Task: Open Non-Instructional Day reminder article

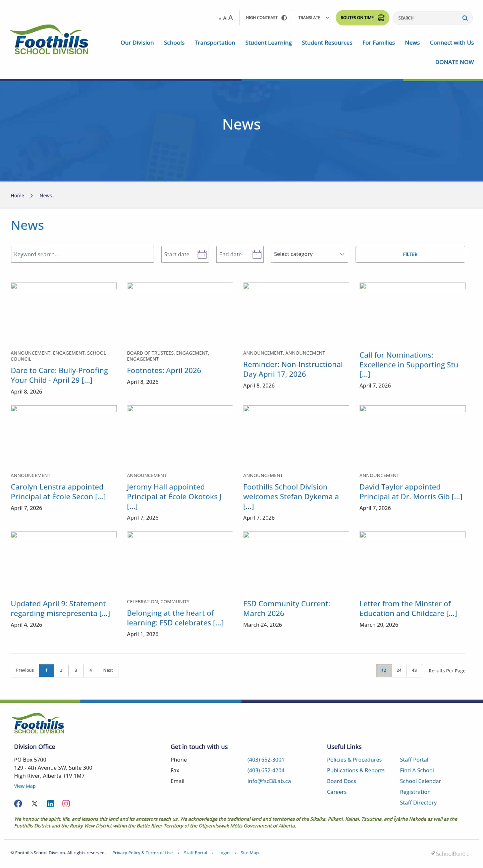Action: pyautogui.click(x=293, y=369)
